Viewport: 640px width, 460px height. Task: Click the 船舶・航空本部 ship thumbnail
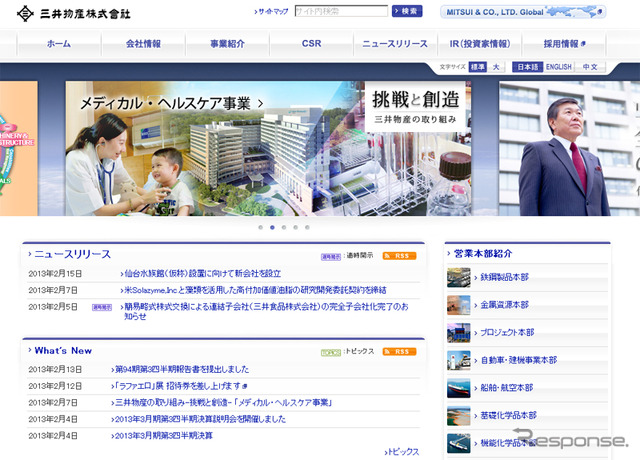[458, 388]
